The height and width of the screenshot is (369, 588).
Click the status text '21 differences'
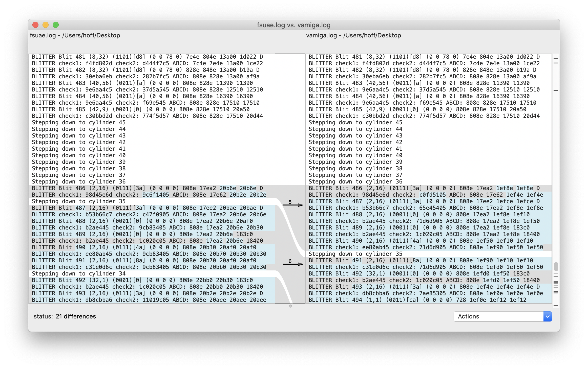pyautogui.click(x=76, y=316)
